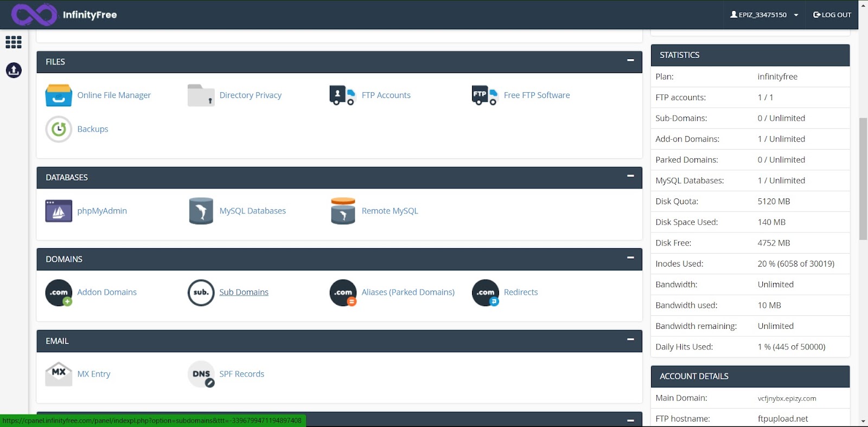Click the ACCOUNT DETAILS panel header
868x427 pixels.
click(750, 377)
